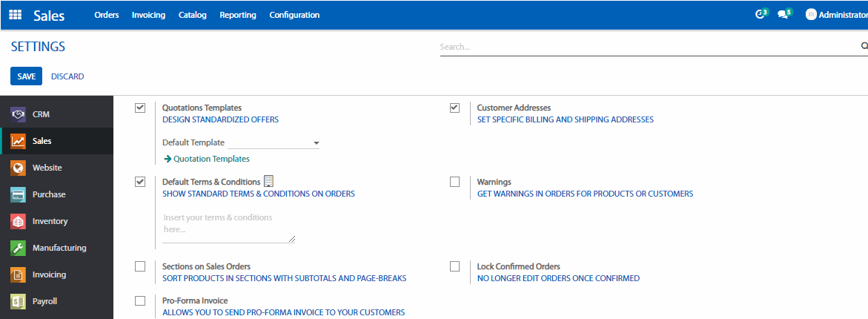Enable Lock Confirmed Orders checkbox
The height and width of the screenshot is (319, 868).
click(x=455, y=266)
